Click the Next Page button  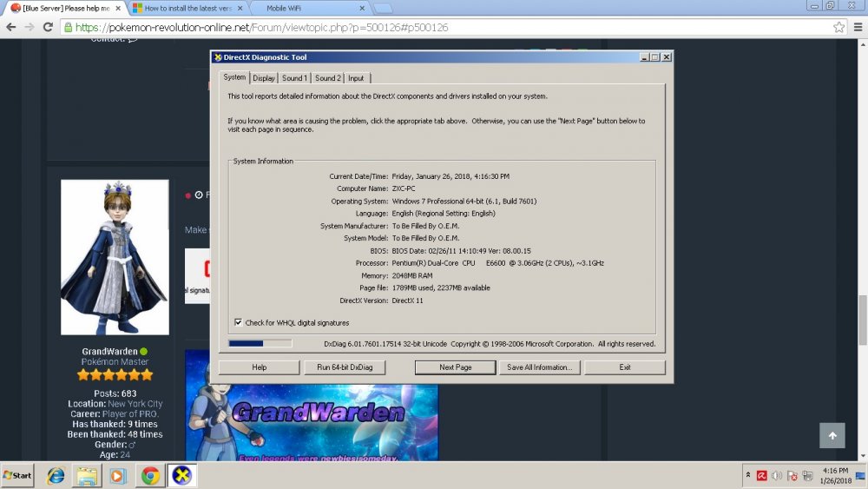tap(455, 367)
